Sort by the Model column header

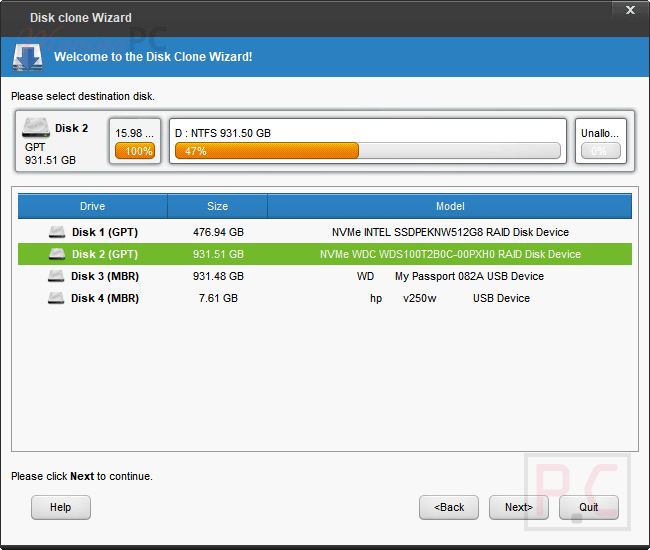click(450, 206)
